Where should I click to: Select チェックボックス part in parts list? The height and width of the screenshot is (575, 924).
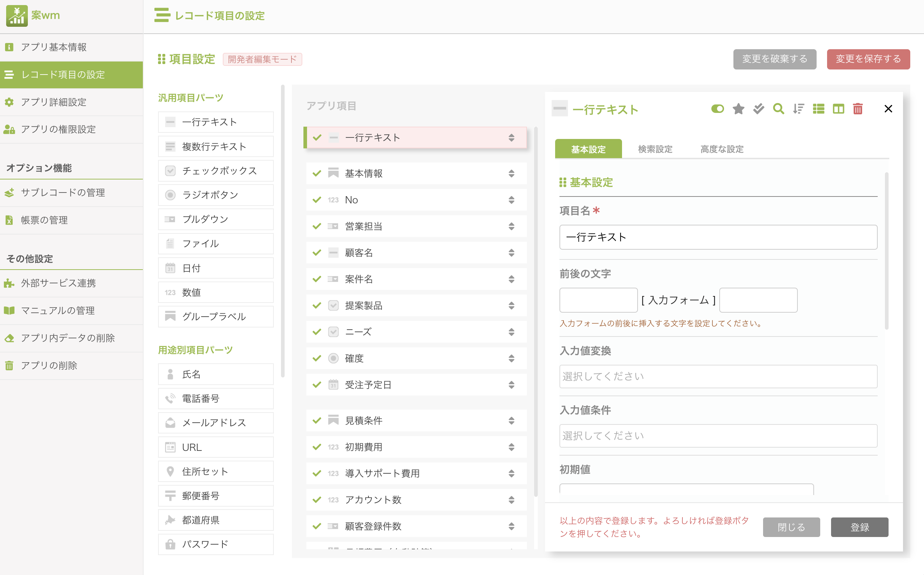[216, 171]
